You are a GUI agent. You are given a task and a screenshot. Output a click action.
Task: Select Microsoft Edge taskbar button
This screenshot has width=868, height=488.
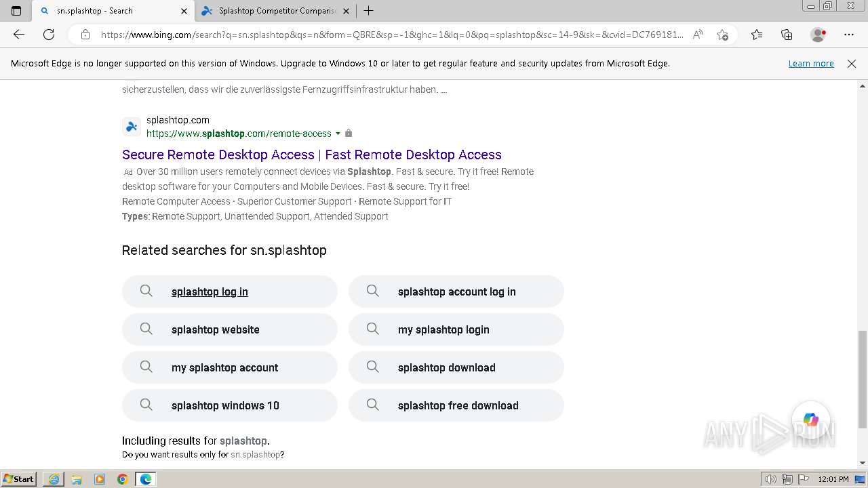(146, 479)
